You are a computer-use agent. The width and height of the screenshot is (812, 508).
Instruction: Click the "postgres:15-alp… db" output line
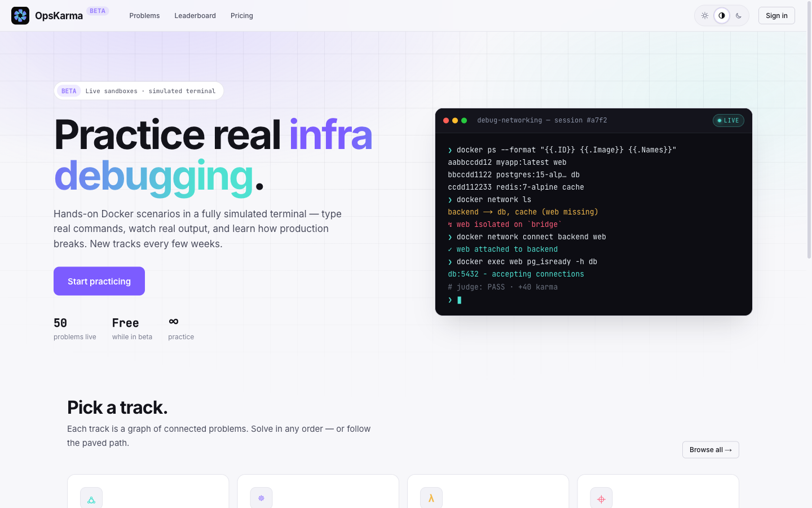[x=514, y=175]
